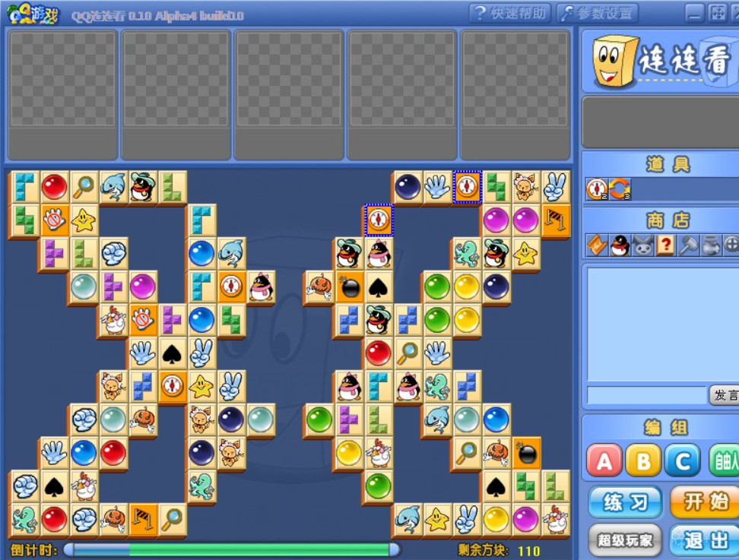Click the barrier tile below the top-right V-sign hand
Viewport: 739px width, 560px height.
pos(555,220)
